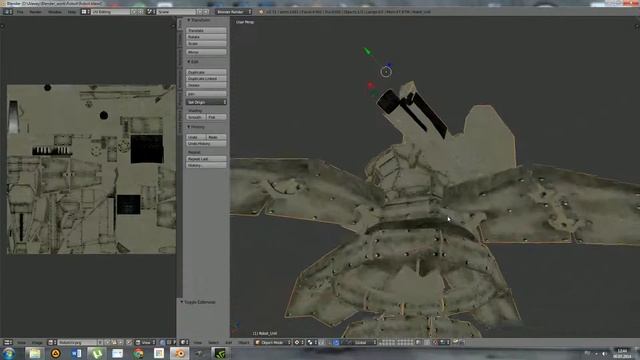Apply Smooth shading
Screen dimensions: 640x360
196,117
